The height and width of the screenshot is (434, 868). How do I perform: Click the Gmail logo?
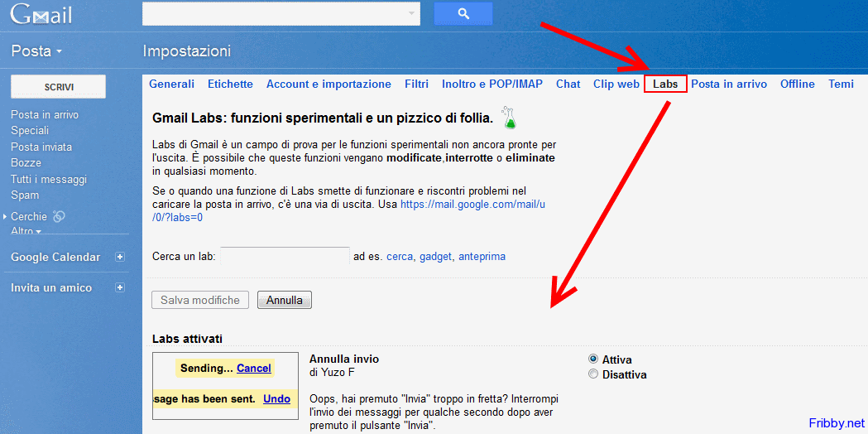(41, 15)
